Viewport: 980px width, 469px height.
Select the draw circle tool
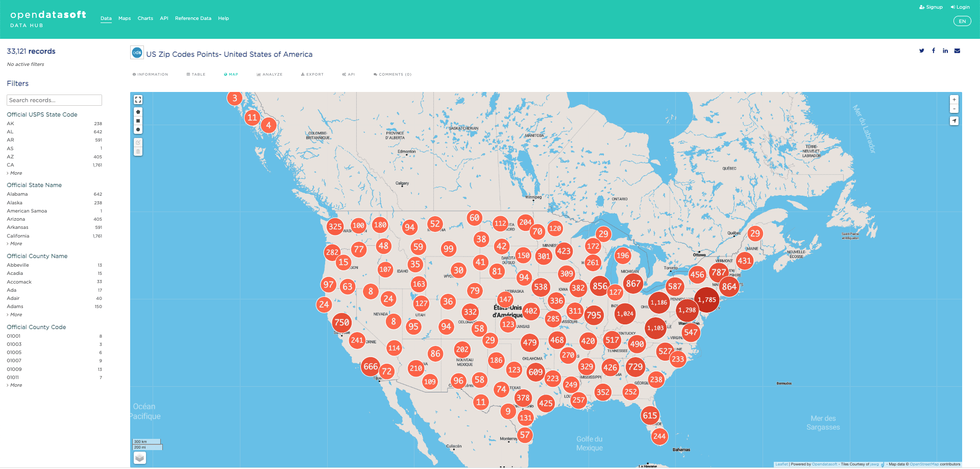coord(138,130)
